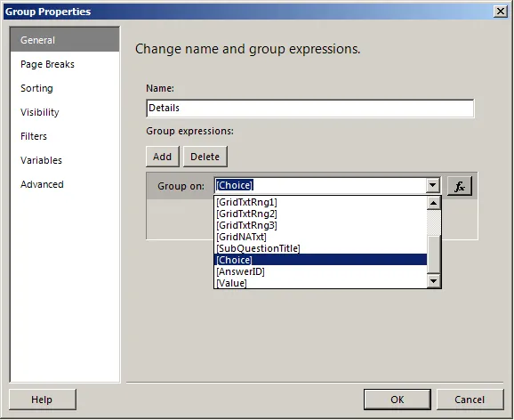
Task: Click the list scrollbar up arrow
Action: [434, 203]
